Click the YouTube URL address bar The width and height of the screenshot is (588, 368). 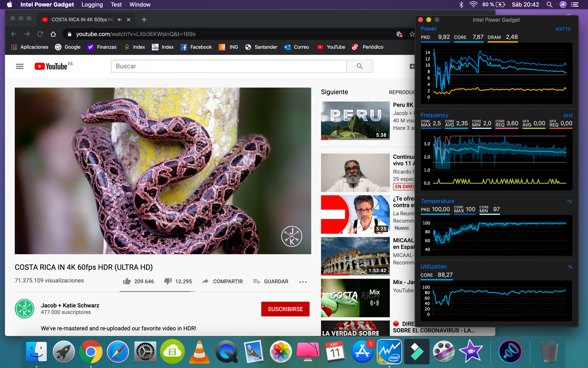pyautogui.click(x=229, y=34)
